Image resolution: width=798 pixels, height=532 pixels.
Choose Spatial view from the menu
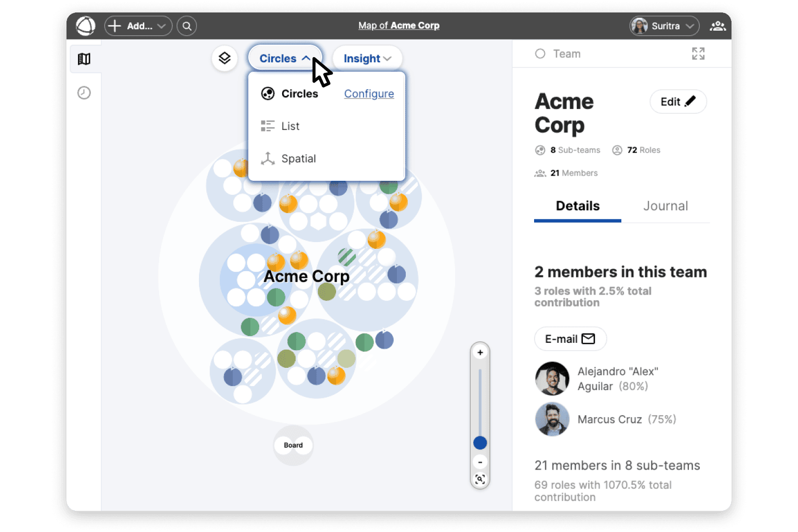pos(298,158)
